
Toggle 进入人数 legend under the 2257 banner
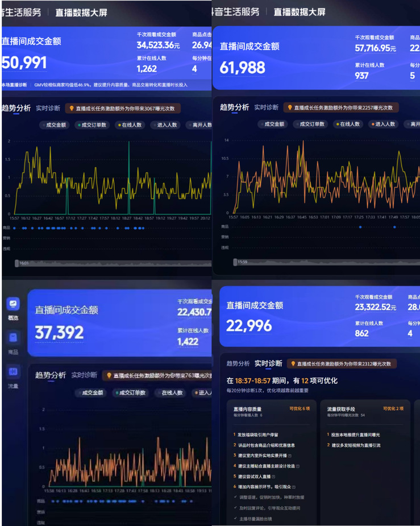383,124
